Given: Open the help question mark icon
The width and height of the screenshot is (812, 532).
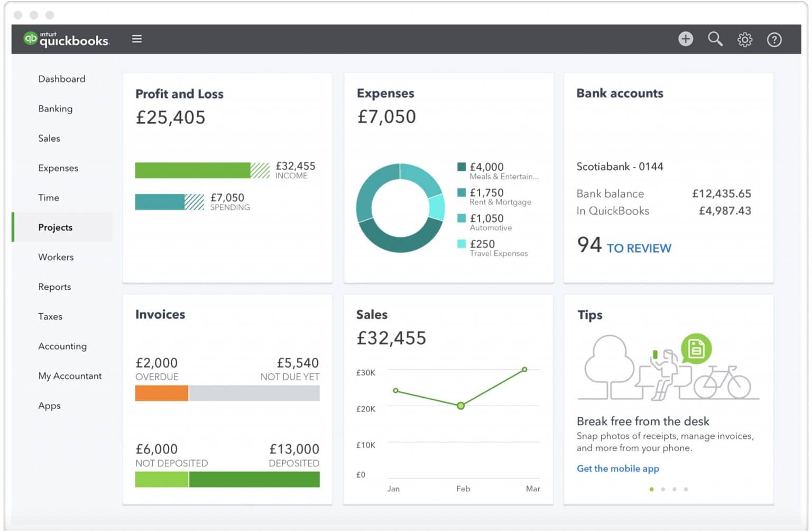Looking at the screenshot, I should click(774, 39).
